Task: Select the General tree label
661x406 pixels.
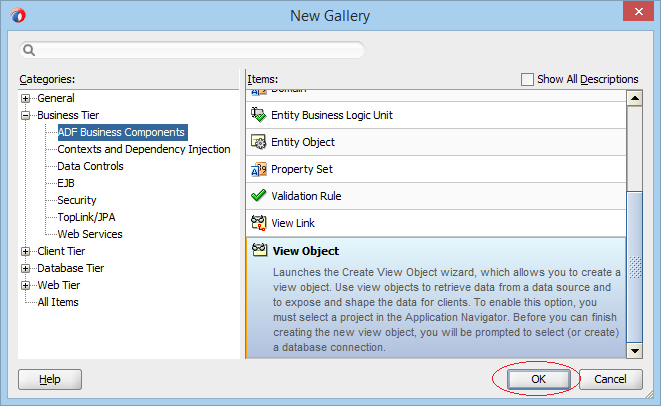Action: (56, 98)
